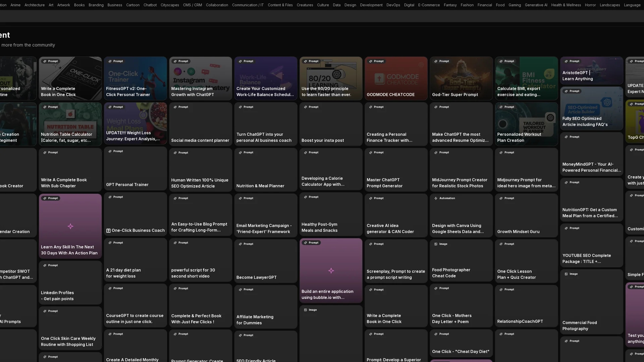Open 'Write a Complete Book in One Click' card with thumbnail
Screen dimensions: 644x362
click(x=70, y=78)
